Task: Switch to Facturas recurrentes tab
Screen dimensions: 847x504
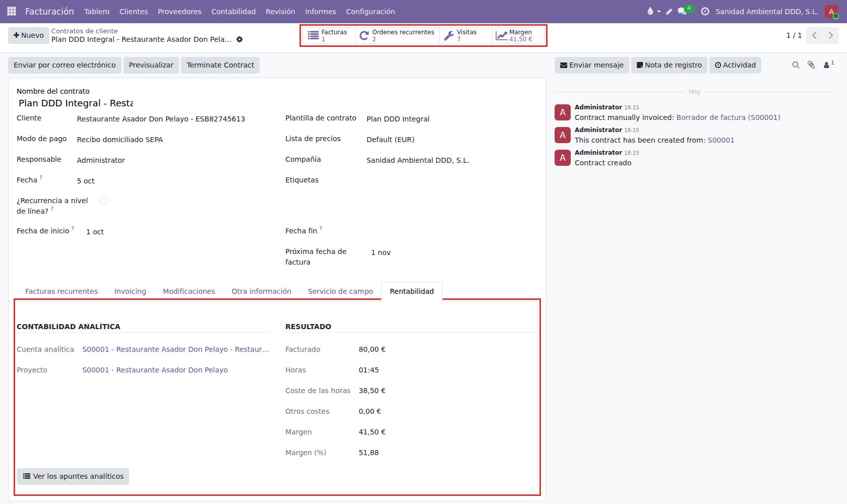Action: (x=62, y=291)
